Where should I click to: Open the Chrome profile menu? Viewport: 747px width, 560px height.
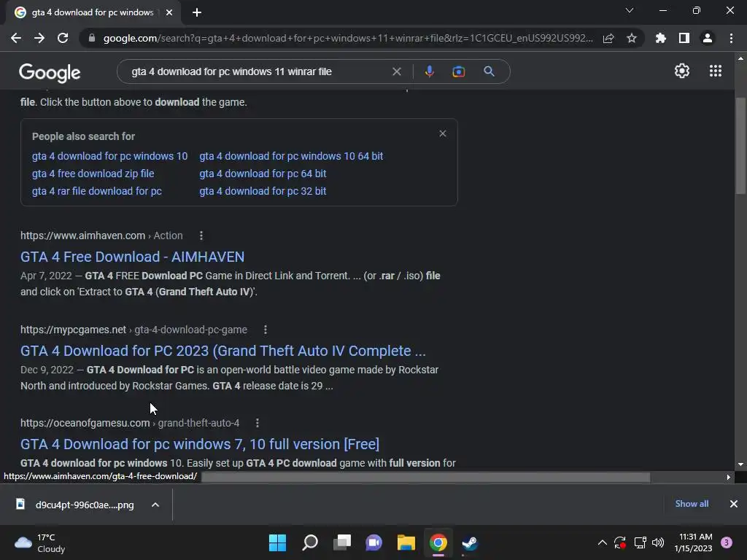coord(708,38)
